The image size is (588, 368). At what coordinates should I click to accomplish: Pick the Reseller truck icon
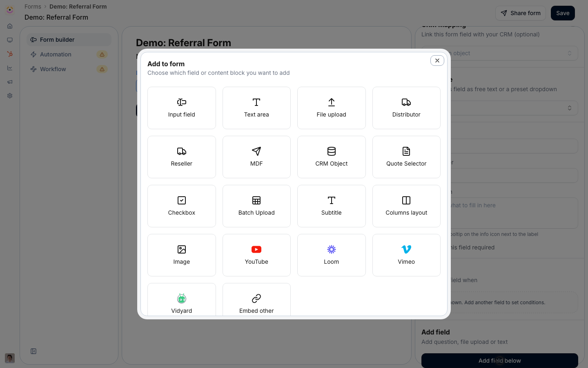(182, 151)
